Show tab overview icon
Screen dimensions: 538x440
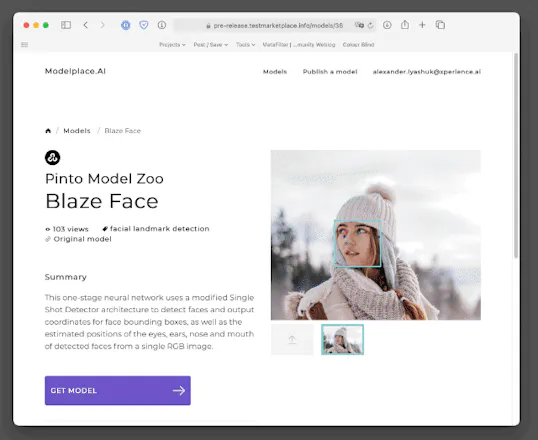440,25
